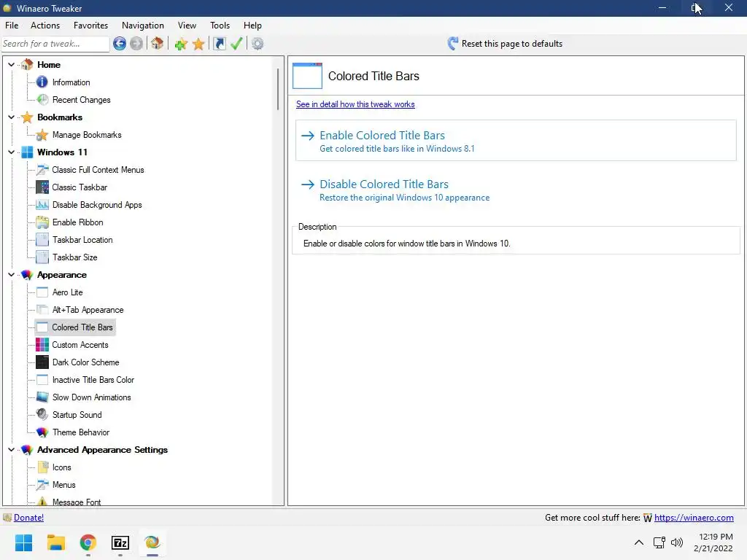747x560 pixels.
Task: Click the Donate! link
Action: (x=28, y=518)
